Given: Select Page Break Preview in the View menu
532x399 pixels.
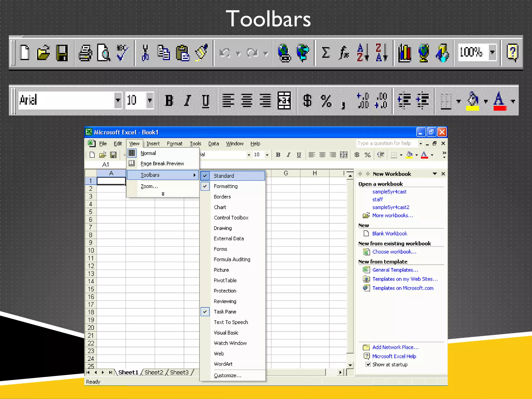Looking at the screenshot, I should pyautogui.click(x=163, y=164).
